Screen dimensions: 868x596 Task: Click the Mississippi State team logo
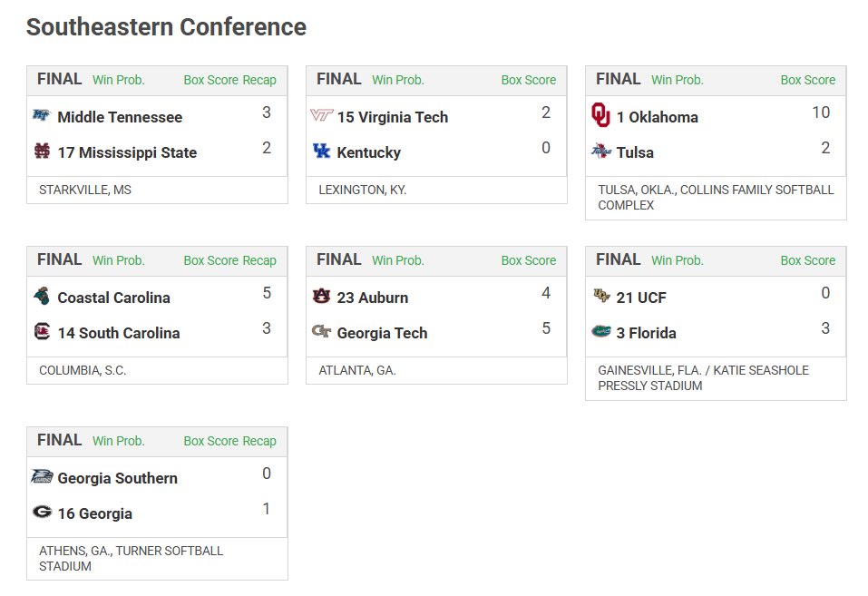coord(42,151)
